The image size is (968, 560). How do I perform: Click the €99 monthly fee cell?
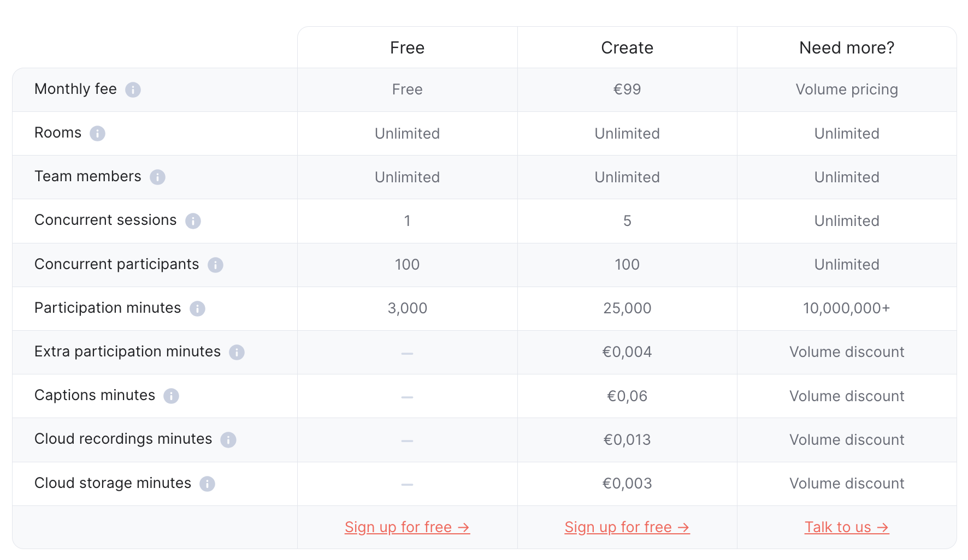coord(627,90)
